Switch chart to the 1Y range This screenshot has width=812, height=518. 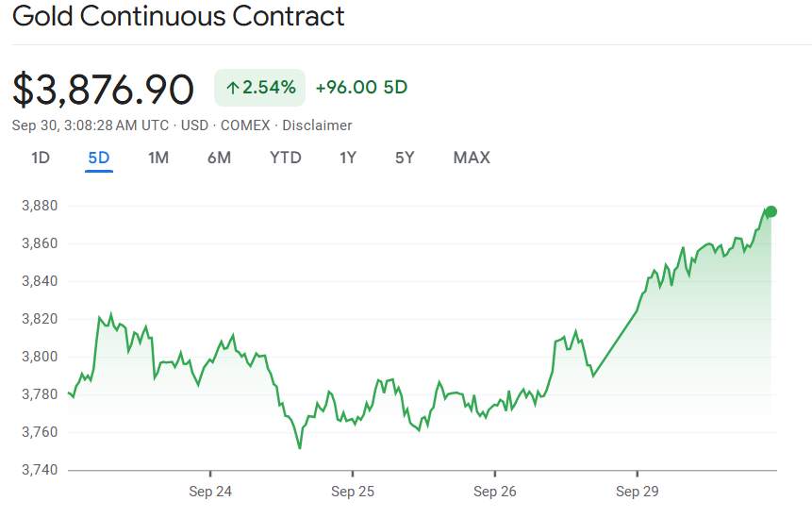pyautogui.click(x=348, y=158)
